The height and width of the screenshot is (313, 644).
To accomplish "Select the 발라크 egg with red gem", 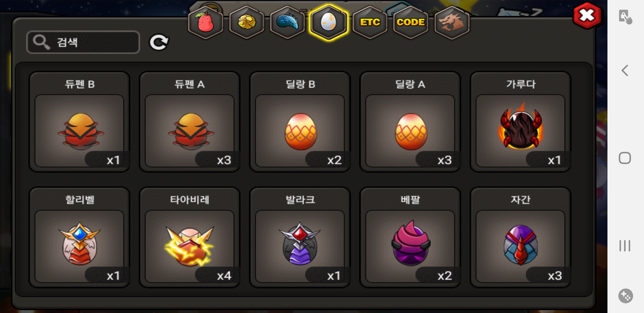I will [x=300, y=237].
